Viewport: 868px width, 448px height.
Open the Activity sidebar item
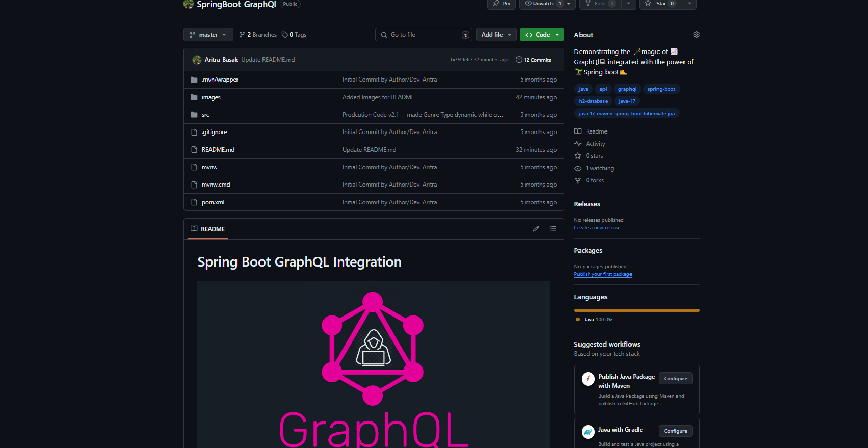595,144
